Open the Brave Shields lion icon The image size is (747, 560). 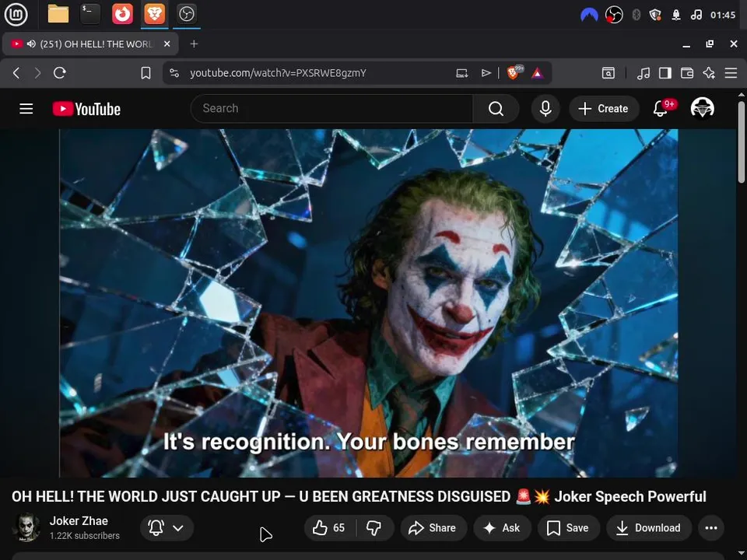[514, 72]
